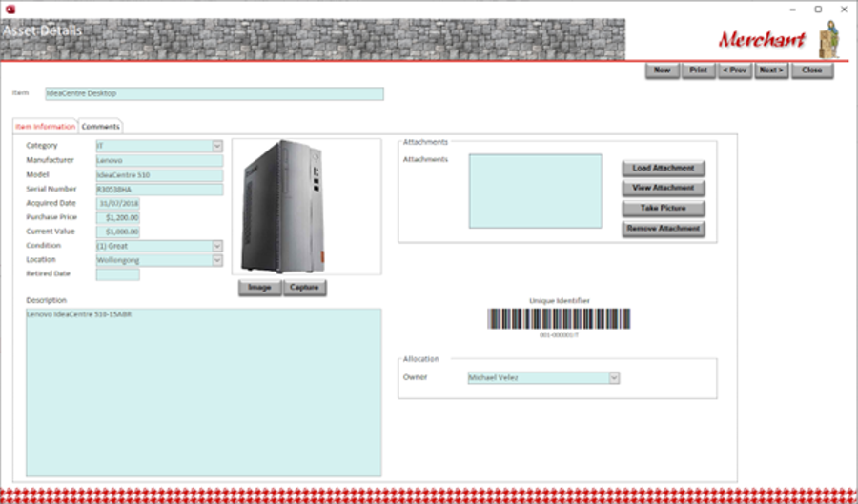858x504 pixels.
Task: Close the Asset Details form
Action: click(x=812, y=71)
